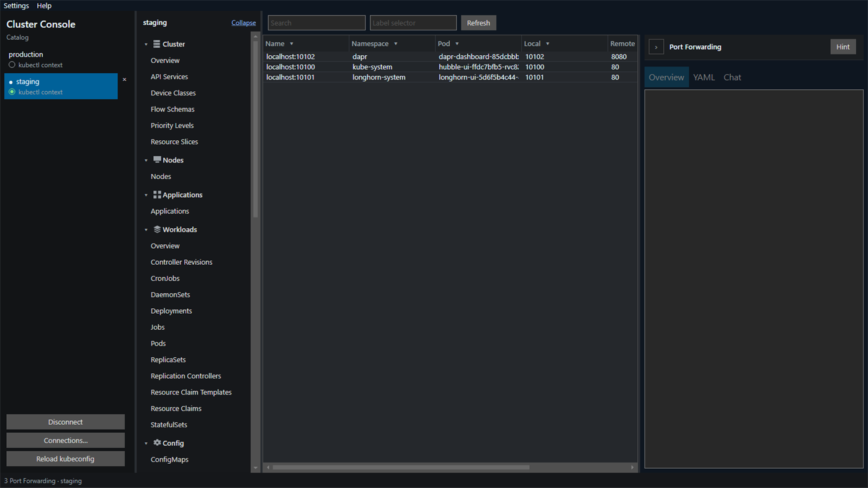Open the Local column filter dropdown
The height and width of the screenshot is (488, 868).
(547, 44)
